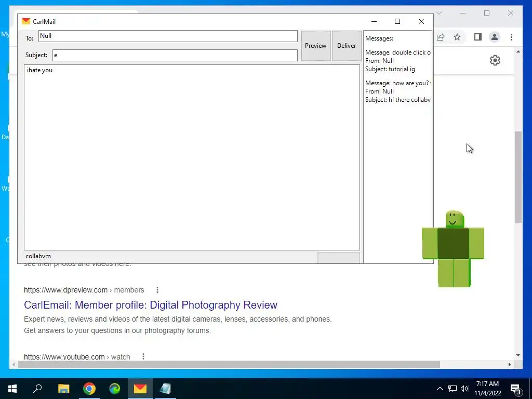Open the volume speaker tray icon

[464, 389]
